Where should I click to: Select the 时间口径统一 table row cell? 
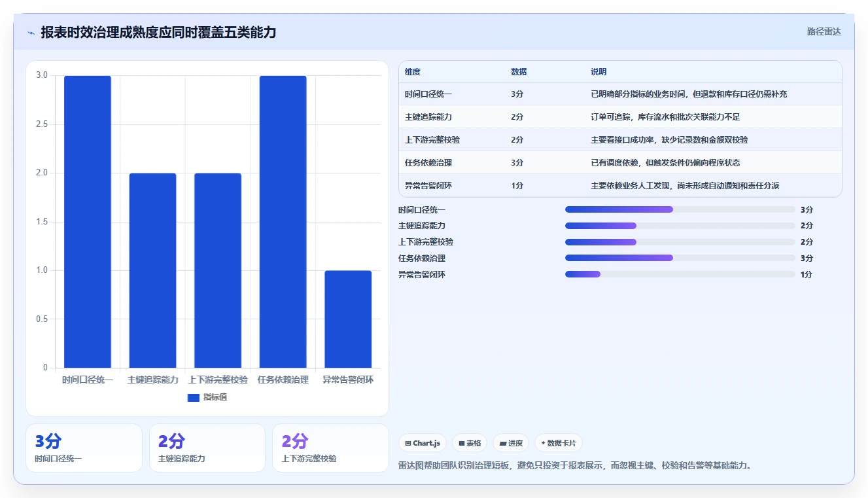pyautogui.click(x=428, y=94)
